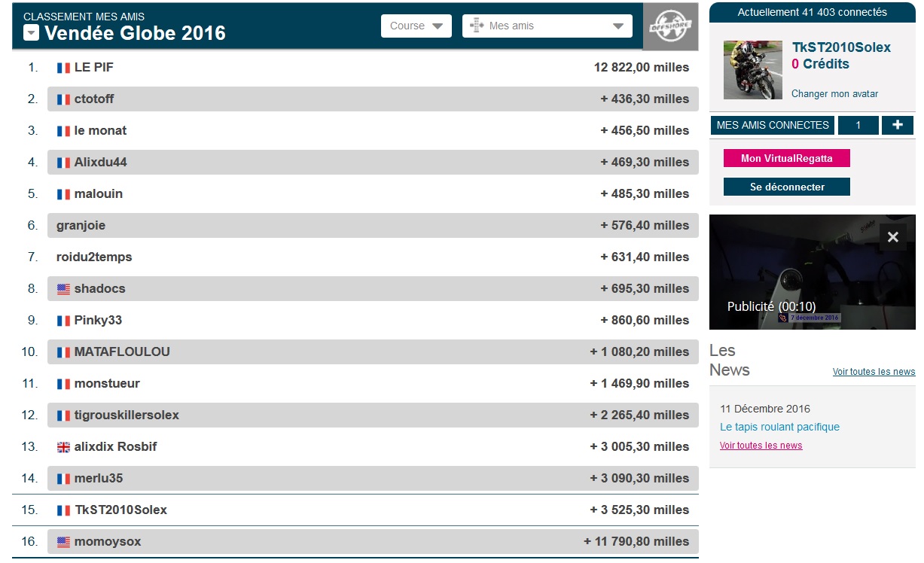Click the US flag next to momoysox
The image size is (924, 563).
[x=63, y=542]
